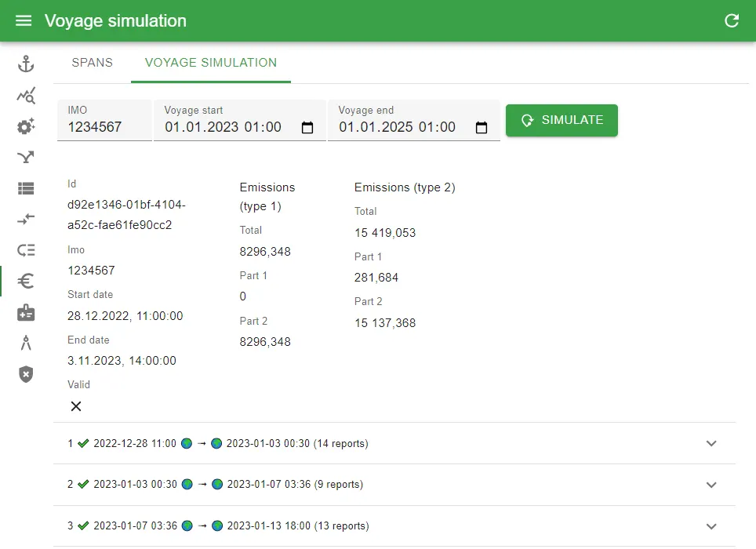The height and width of the screenshot is (549, 756).
Task: Select the merge arrows sidebar icon
Action: pos(26,157)
